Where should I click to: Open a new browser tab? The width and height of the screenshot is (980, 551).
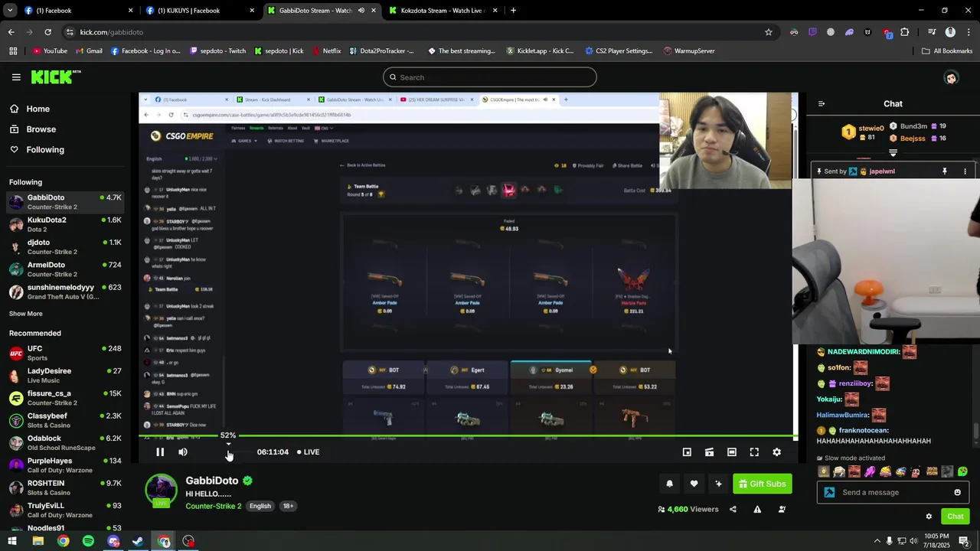[513, 11]
